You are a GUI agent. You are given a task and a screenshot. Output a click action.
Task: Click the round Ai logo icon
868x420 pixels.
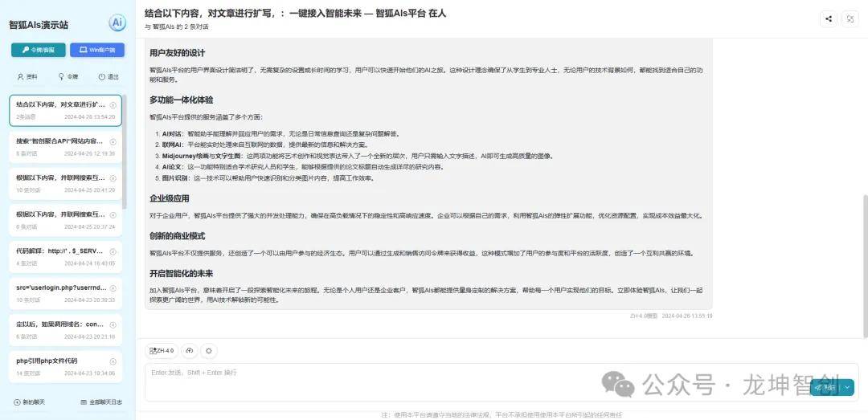[x=117, y=22]
